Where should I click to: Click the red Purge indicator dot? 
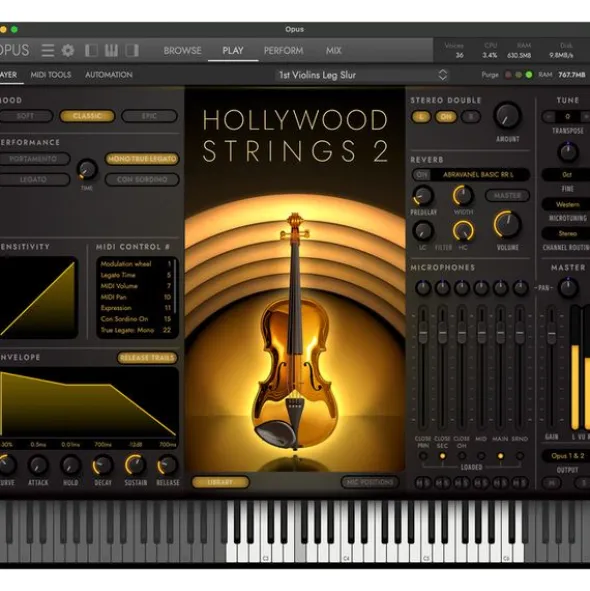coord(508,75)
